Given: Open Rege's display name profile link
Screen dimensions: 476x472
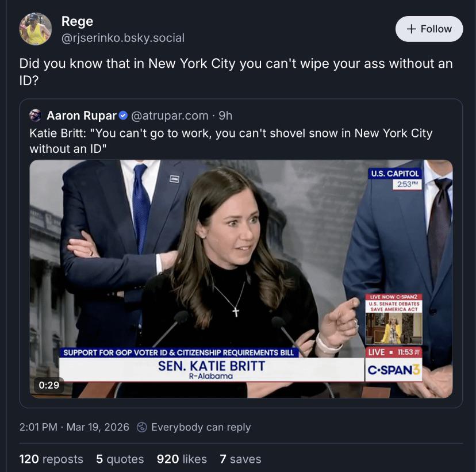Looking at the screenshot, I should (x=77, y=21).
